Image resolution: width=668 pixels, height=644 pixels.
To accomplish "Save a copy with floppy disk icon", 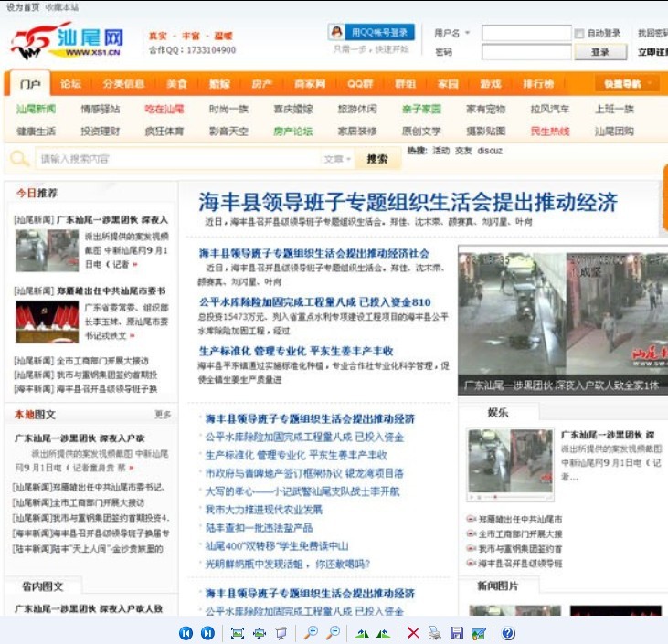I will coord(457,633).
